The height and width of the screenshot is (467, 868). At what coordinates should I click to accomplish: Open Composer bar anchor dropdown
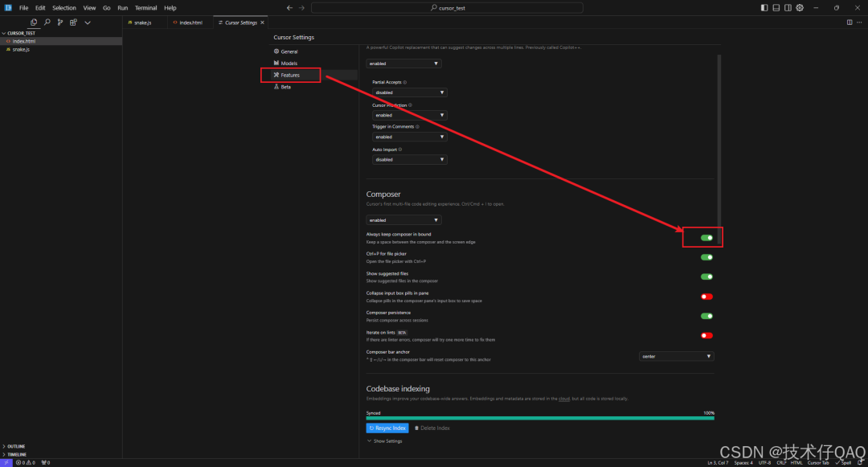(x=677, y=356)
